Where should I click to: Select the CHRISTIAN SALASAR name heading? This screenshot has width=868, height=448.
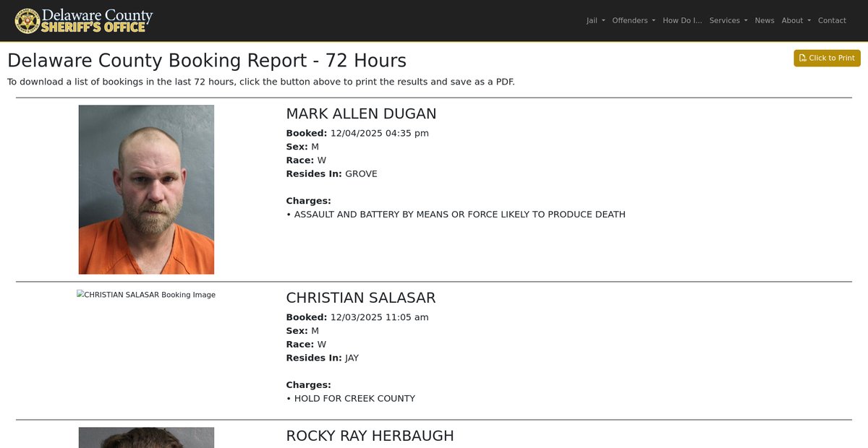point(360,298)
